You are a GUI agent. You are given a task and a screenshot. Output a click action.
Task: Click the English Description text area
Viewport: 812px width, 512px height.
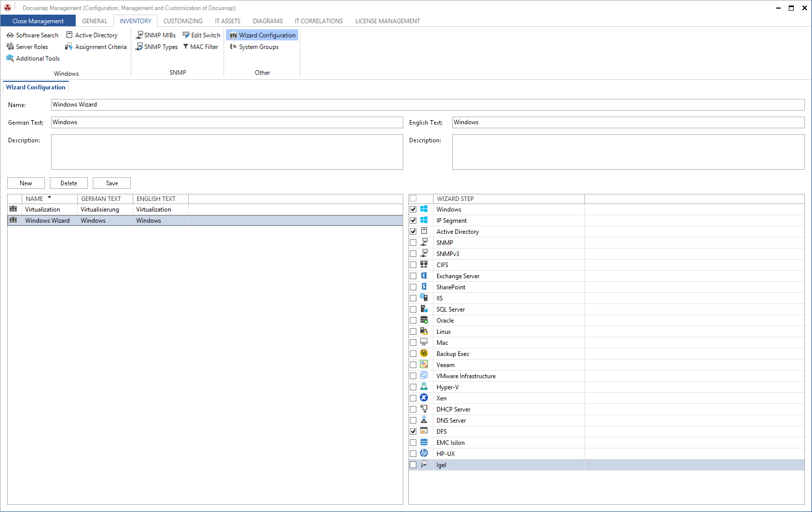(x=628, y=152)
